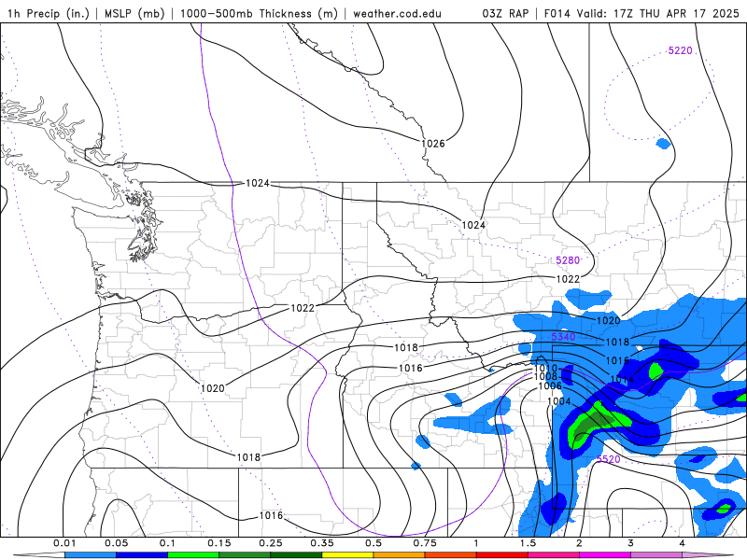Click the 'MSLP (mb)' header label
Image resolution: width=747 pixels, height=560 pixels.
point(134,13)
